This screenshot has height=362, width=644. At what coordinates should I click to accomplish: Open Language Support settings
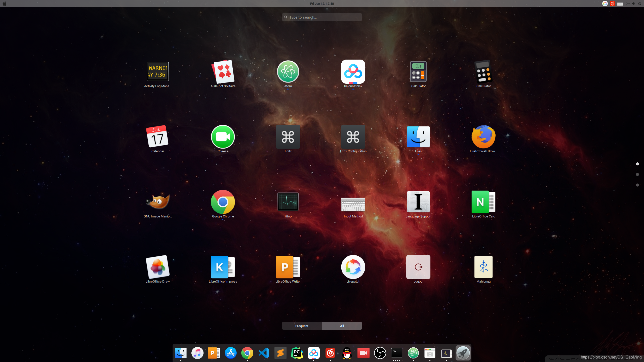tap(418, 202)
